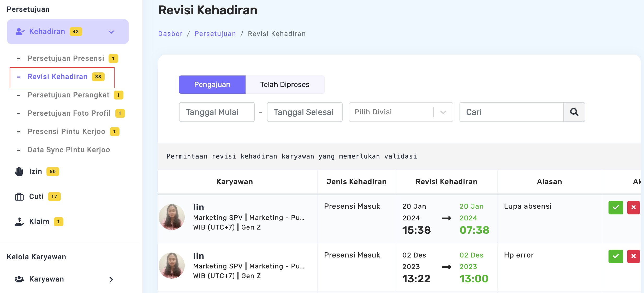Select the Pengajuan tab
This screenshot has width=644, height=293.
[x=212, y=85]
